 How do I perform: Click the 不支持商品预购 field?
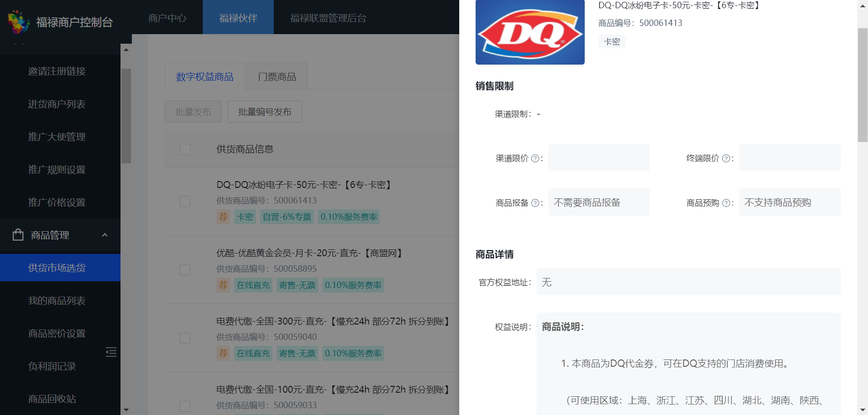click(790, 202)
